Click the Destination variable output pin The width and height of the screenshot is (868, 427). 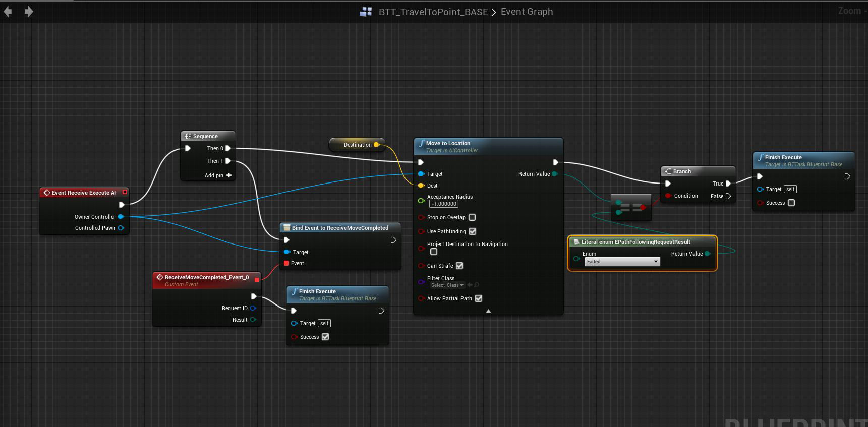[x=376, y=145]
